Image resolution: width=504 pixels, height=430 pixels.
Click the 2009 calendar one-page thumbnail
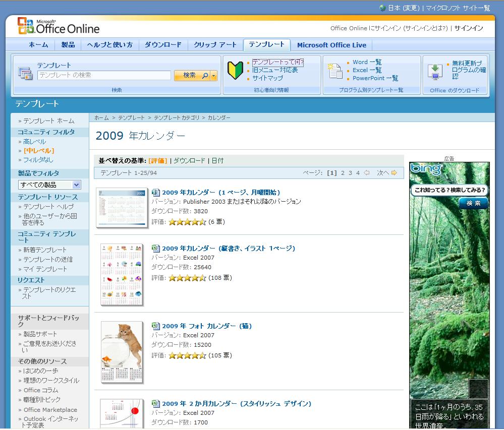122,208
